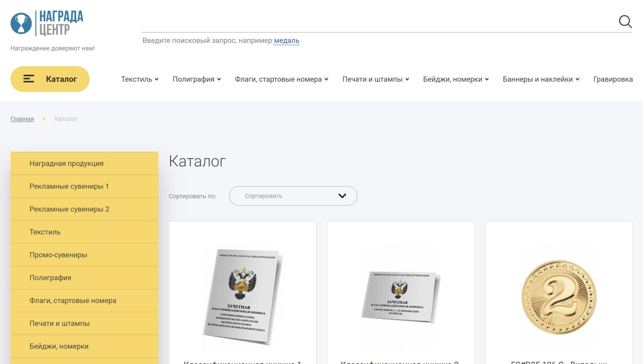
Task: Expand the Текстиль top menu
Action: 140,79
